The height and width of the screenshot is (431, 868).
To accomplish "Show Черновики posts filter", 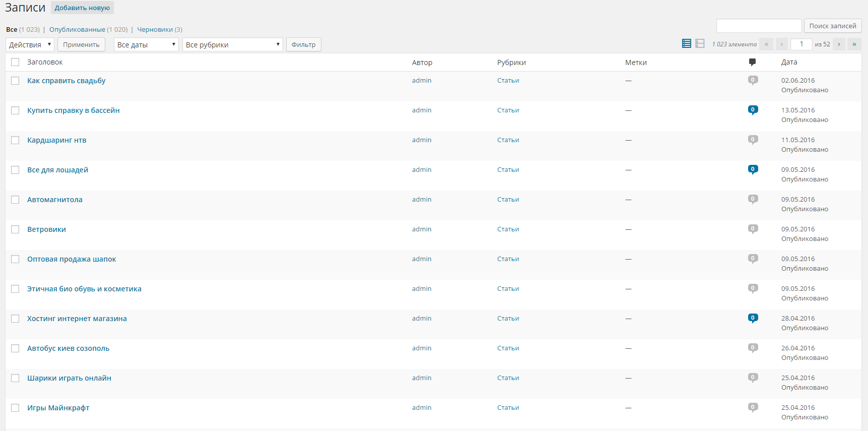I will point(155,30).
